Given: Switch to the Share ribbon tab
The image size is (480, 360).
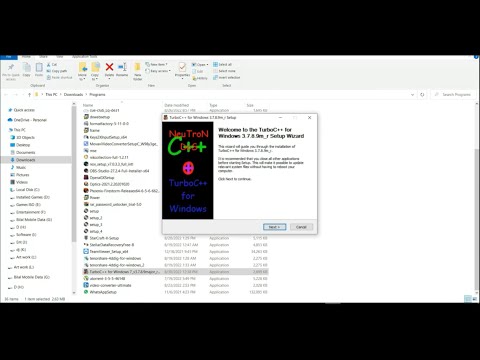Looking at the screenshot, I should pos(43,57).
